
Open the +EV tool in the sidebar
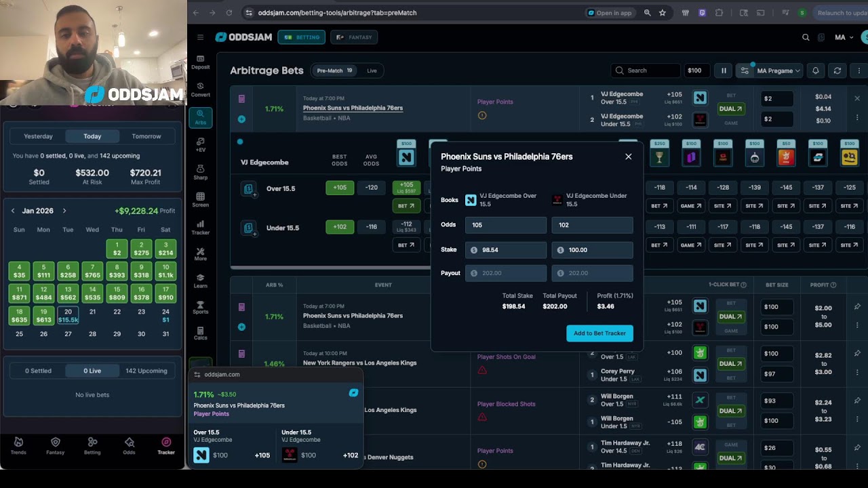click(x=200, y=145)
